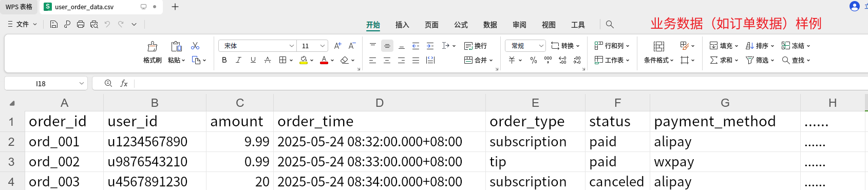Switch to the 数据 Data tab
This screenshot has height=190, width=868.
click(x=490, y=25)
